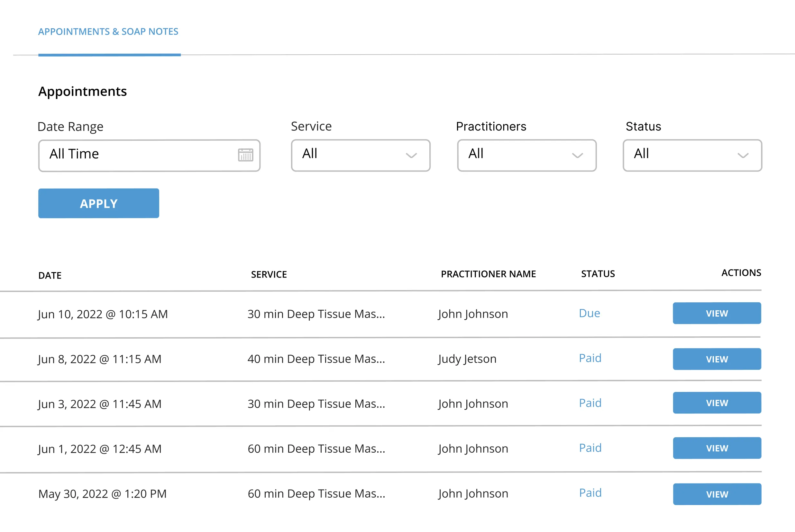Screen dimensions: 795x532
Task: Click the Due status on the Jun 10 row
Action: click(x=589, y=313)
